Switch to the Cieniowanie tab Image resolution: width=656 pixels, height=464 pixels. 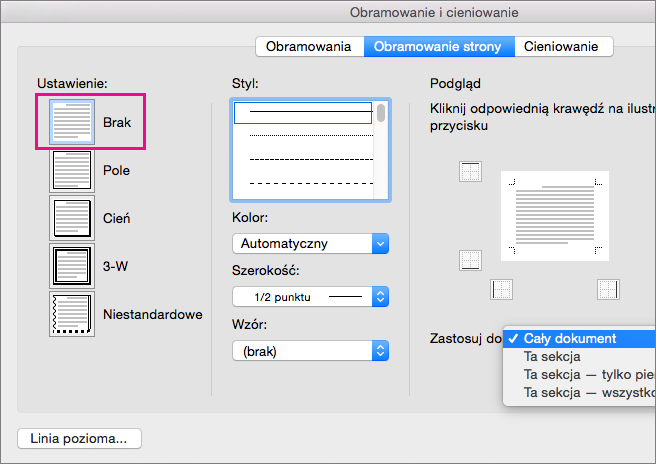coord(564,46)
